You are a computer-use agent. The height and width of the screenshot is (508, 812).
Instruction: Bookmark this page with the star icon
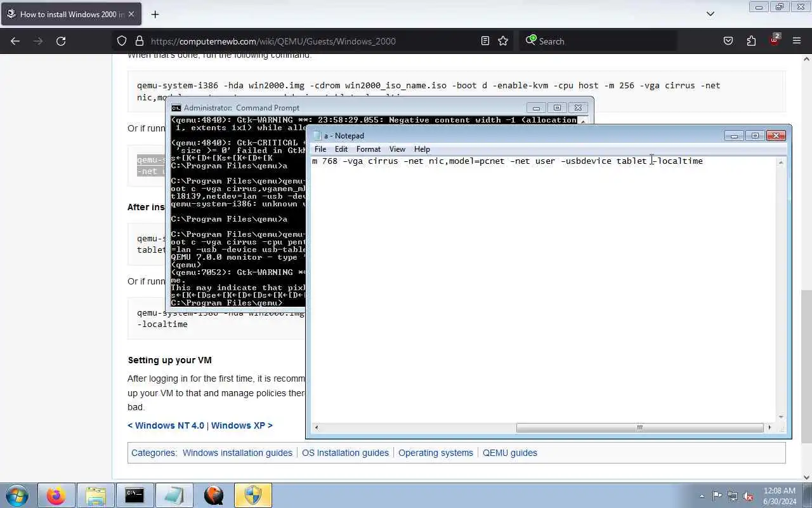click(503, 41)
